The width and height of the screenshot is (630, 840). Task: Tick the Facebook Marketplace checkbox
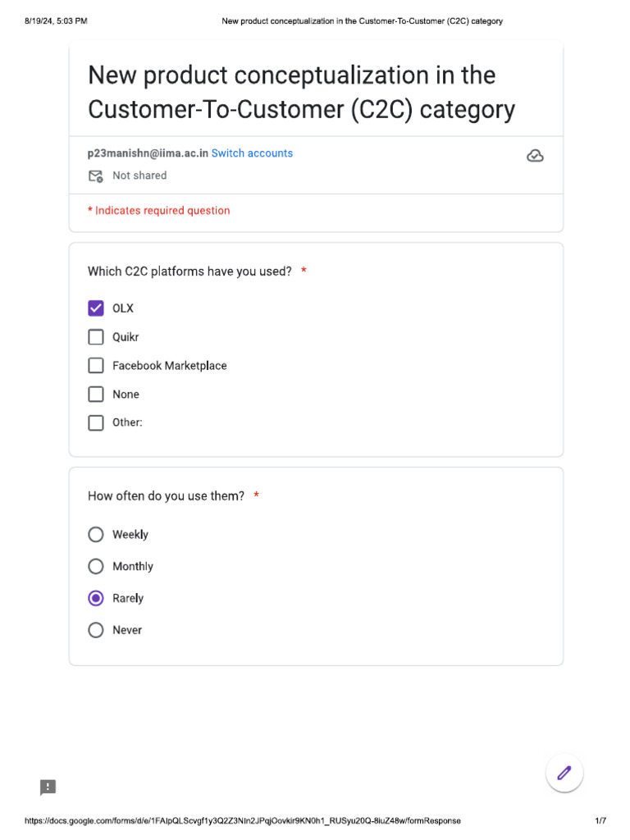click(96, 366)
